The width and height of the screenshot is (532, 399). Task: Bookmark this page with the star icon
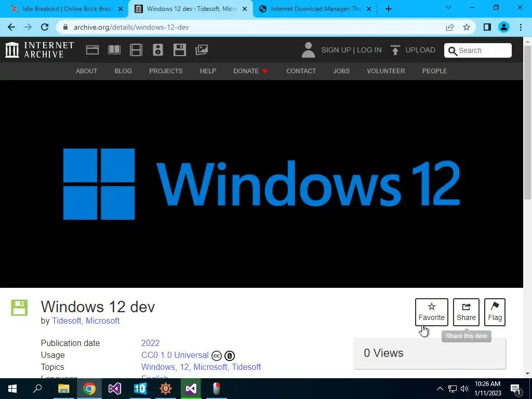point(467,27)
